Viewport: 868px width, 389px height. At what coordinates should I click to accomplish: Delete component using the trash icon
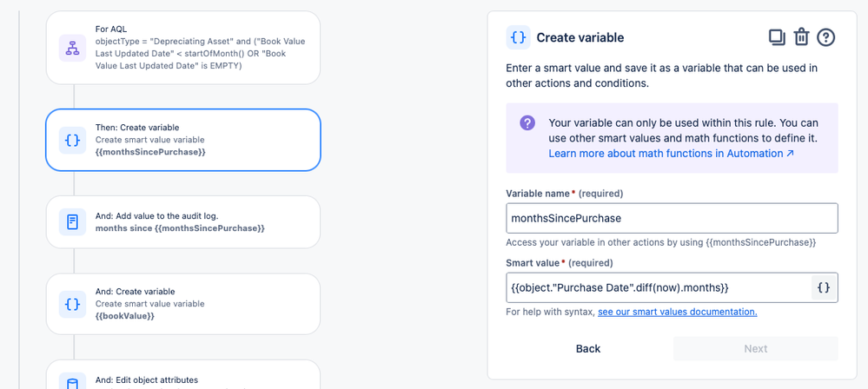point(801,36)
